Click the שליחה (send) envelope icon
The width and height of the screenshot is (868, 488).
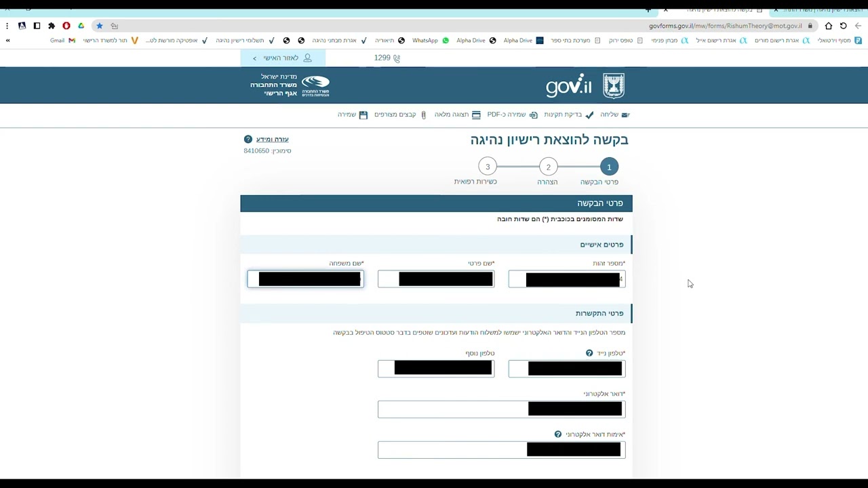625,115
